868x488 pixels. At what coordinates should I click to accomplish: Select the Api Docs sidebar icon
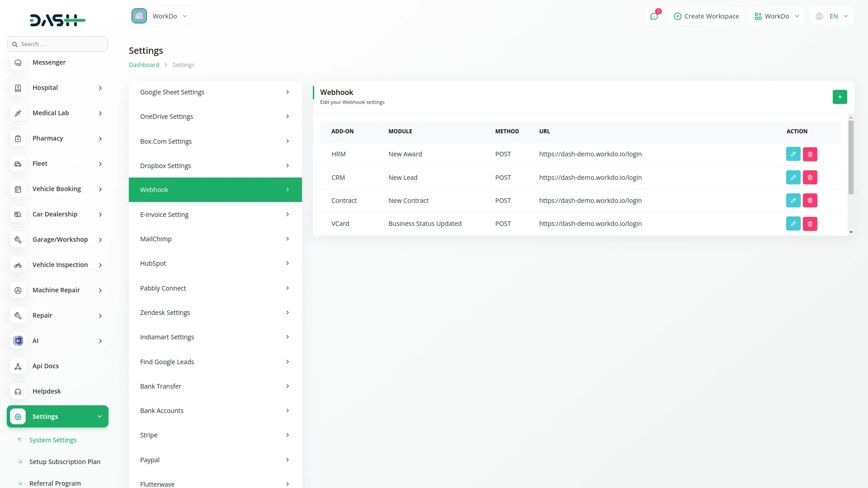pyautogui.click(x=18, y=366)
